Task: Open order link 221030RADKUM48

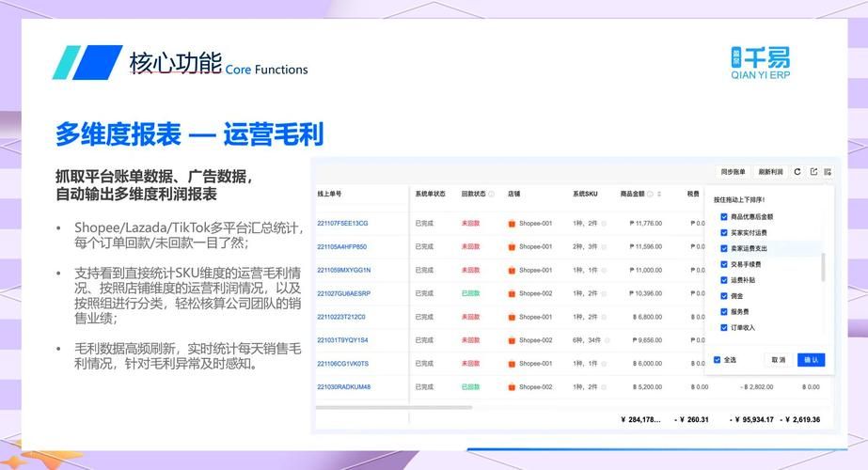Action: click(343, 386)
